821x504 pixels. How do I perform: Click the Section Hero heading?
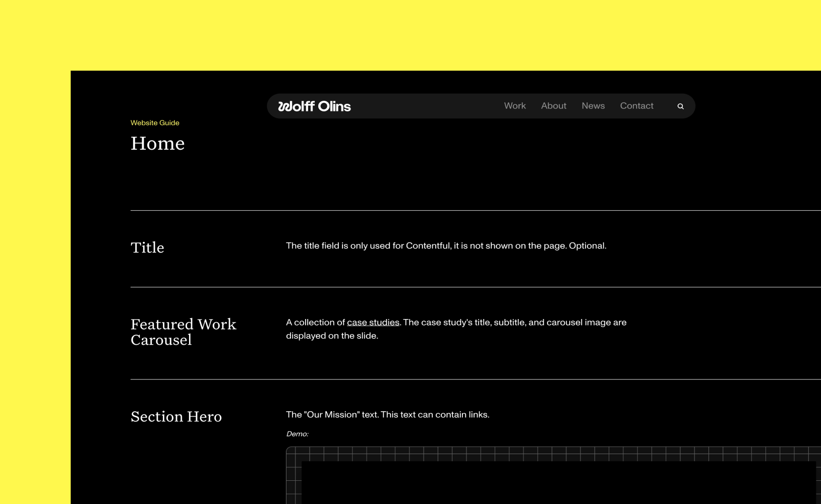176,416
